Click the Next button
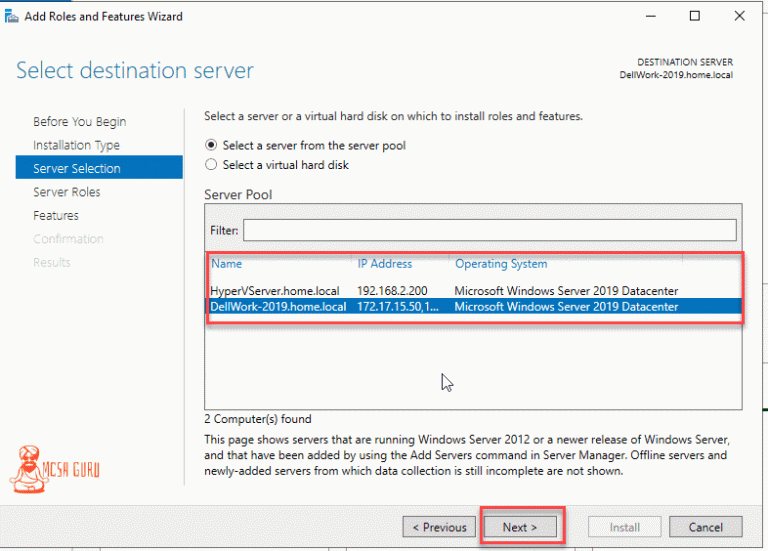Image resolution: width=768 pixels, height=551 pixels. pyautogui.click(x=520, y=527)
